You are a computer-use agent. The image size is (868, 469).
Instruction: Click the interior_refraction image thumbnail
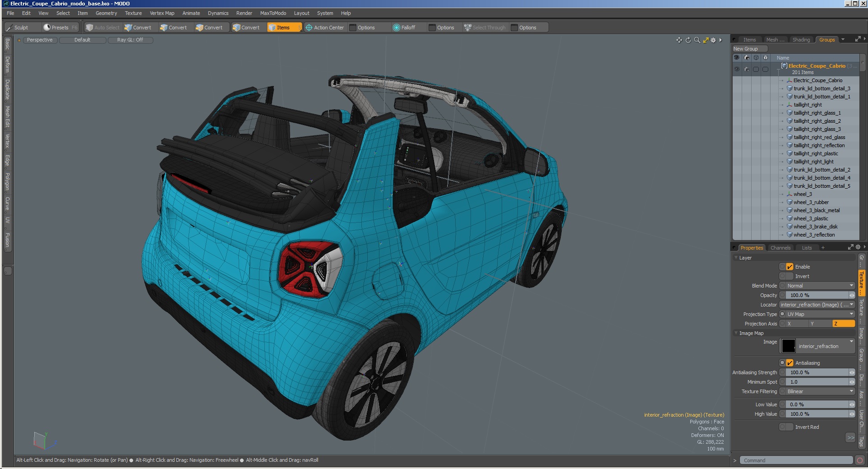click(x=788, y=346)
